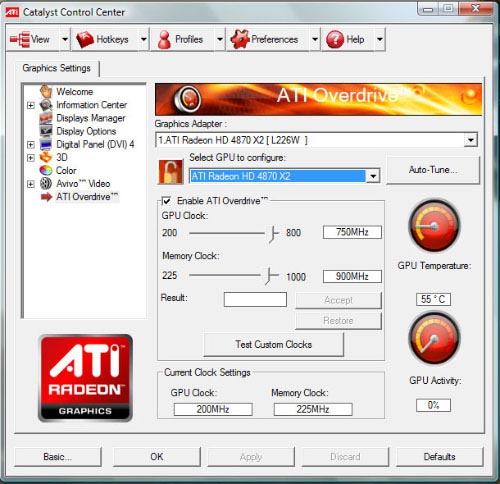Viewport: 500px width, 484px height.
Task: Click the 3D cube icon
Action: tap(46, 157)
